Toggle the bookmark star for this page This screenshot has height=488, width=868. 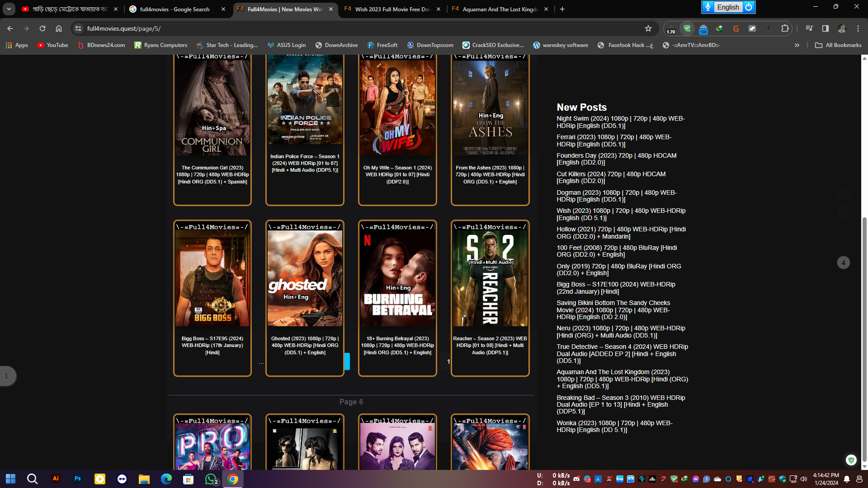[648, 28]
